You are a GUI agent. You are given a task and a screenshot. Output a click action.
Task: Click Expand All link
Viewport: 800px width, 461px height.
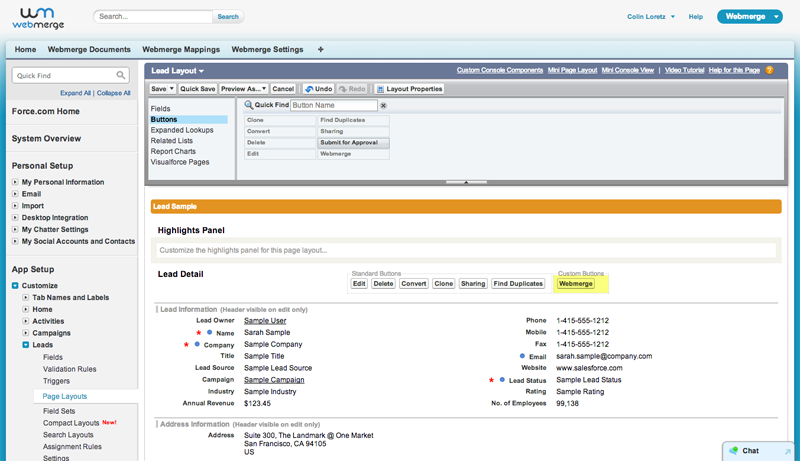pyautogui.click(x=75, y=93)
